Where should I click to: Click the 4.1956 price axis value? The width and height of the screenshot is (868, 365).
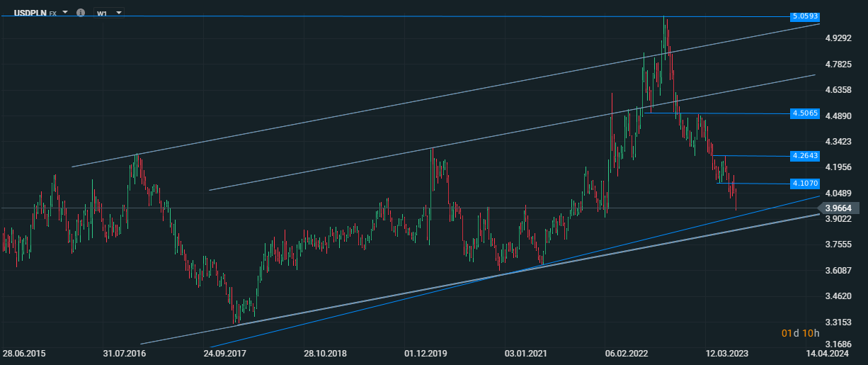tap(837, 167)
